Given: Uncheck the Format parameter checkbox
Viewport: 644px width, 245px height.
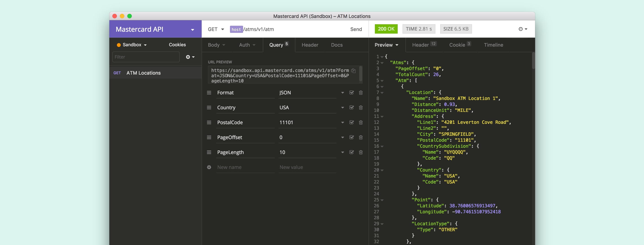Looking at the screenshot, I should pos(351,93).
